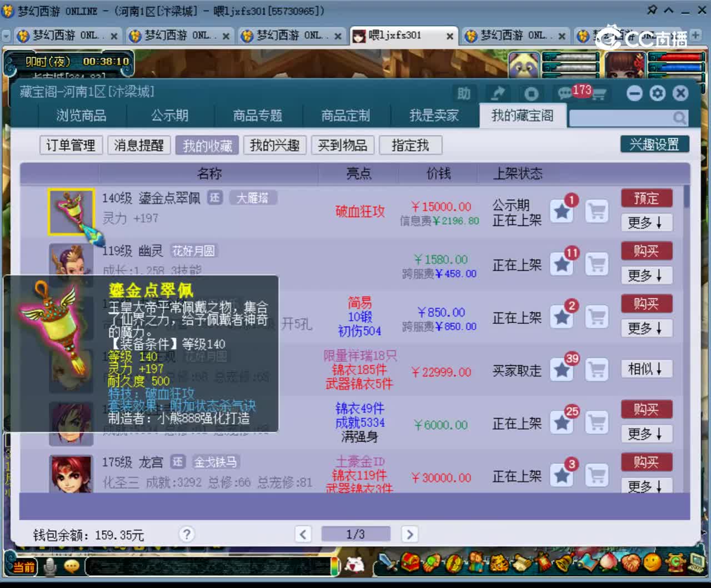Click 预定 for 鎏金点翠佩
711x588 pixels.
pos(647,198)
